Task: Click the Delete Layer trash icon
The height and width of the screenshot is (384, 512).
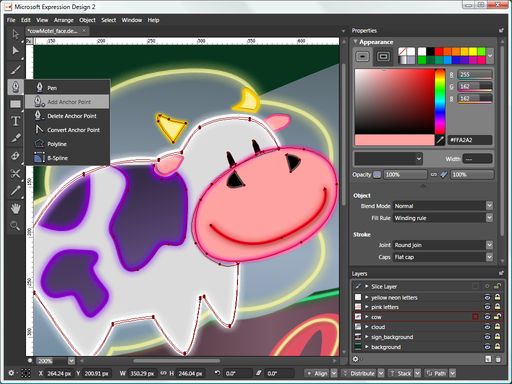Action: click(x=498, y=359)
